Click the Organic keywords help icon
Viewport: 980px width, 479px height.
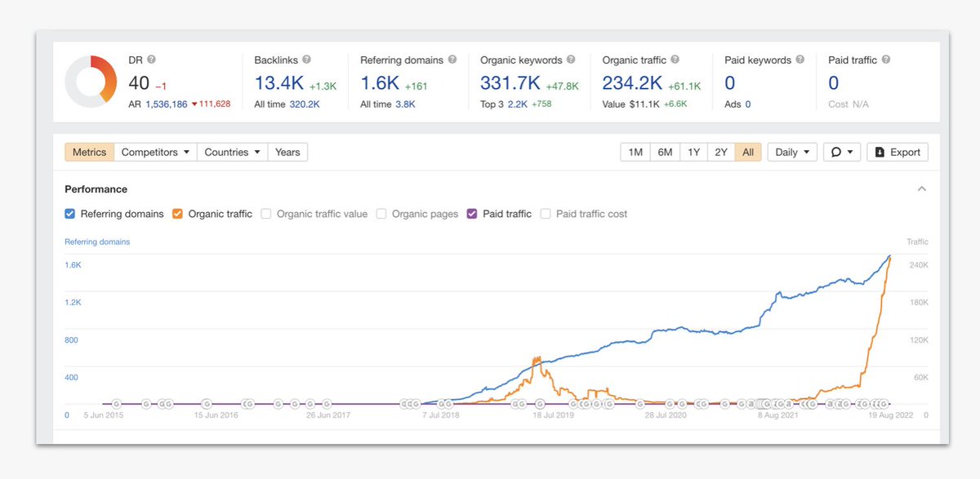point(571,60)
